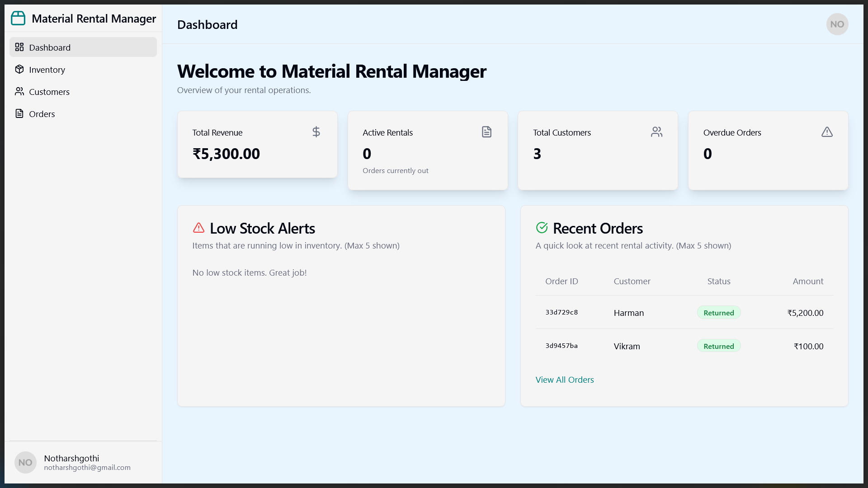Click the ₹5,300.00 total revenue value
868x488 pixels.
point(226,154)
